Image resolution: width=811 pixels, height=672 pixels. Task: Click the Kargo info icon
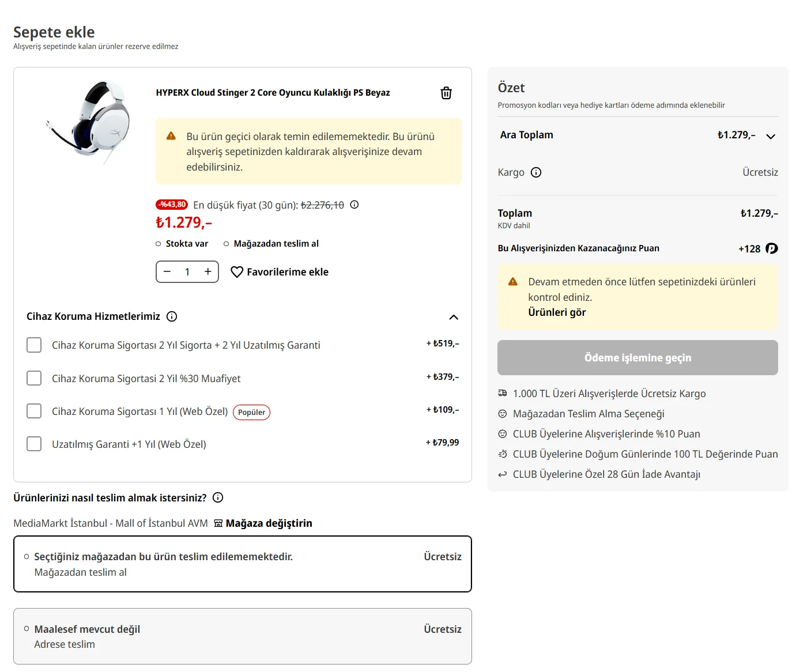[x=536, y=172]
